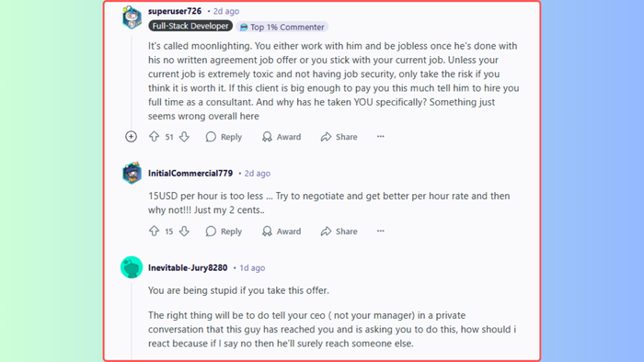Share InitialCommercial779's comment
The width and height of the screenshot is (644, 362).
click(x=339, y=232)
